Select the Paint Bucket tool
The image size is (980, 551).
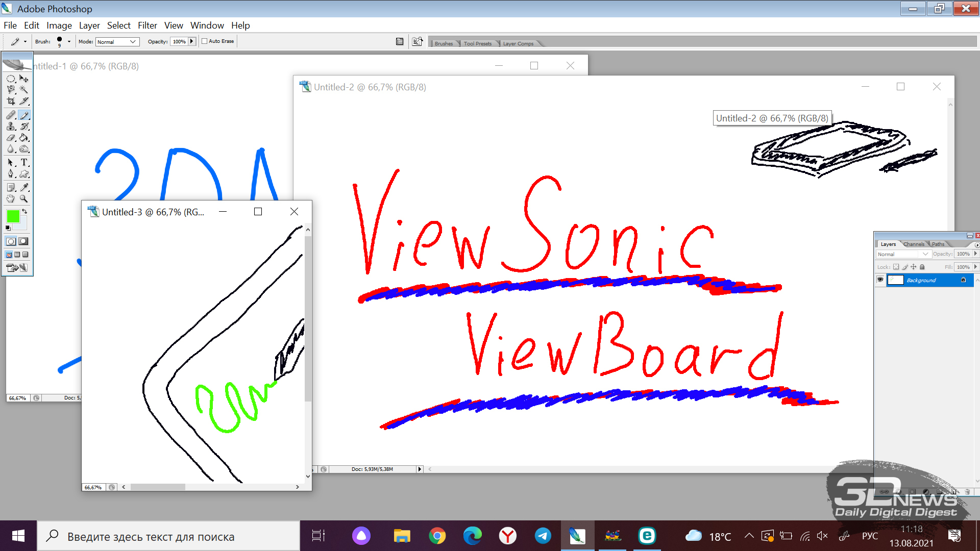click(x=24, y=138)
